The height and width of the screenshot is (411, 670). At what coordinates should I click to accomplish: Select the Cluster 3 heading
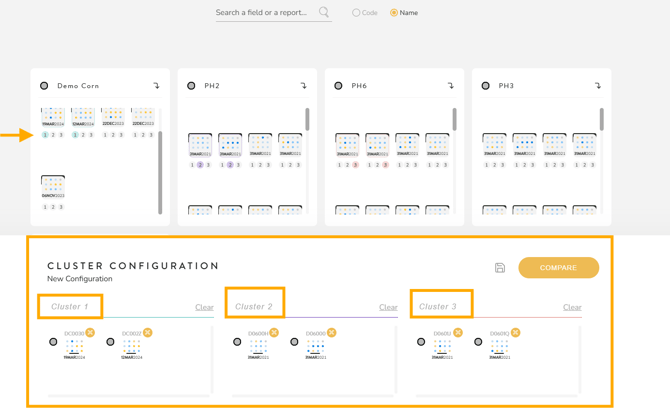[x=438, y=307]
